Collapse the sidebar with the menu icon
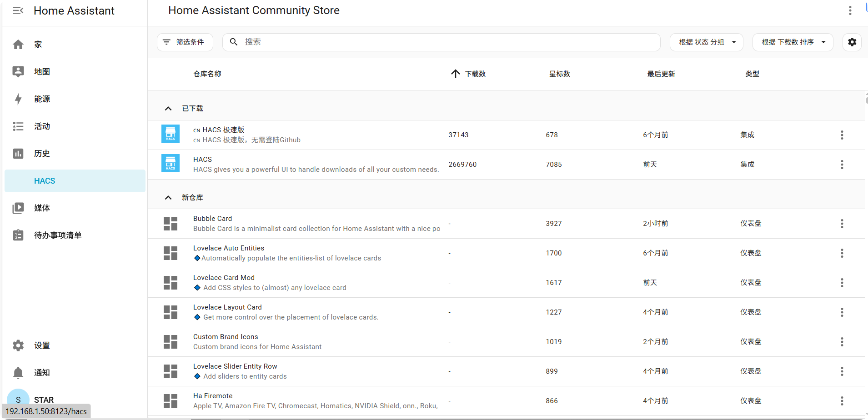This screenshot has height=420, width=868. (18, 10)
